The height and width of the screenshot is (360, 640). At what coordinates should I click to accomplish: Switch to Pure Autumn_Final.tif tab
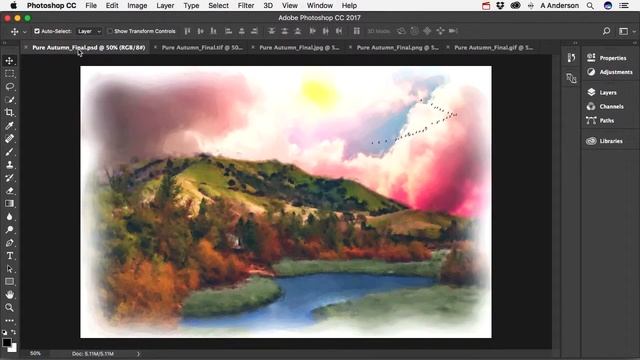click(x=202, y=47)
